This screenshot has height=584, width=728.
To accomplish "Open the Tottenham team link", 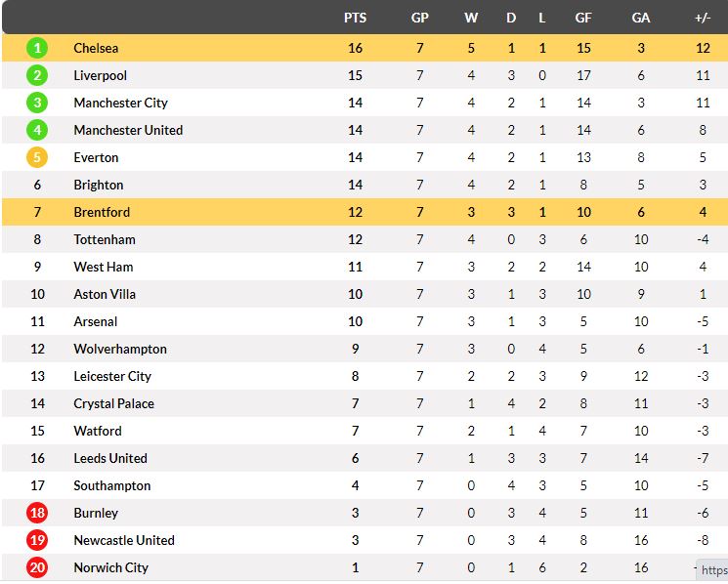I will click(x=105, y=239).
